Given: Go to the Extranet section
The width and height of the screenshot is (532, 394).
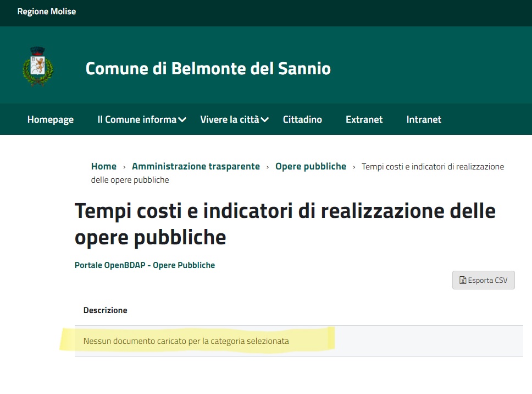Looking at the screenshot, I should (x=364, y=119).
